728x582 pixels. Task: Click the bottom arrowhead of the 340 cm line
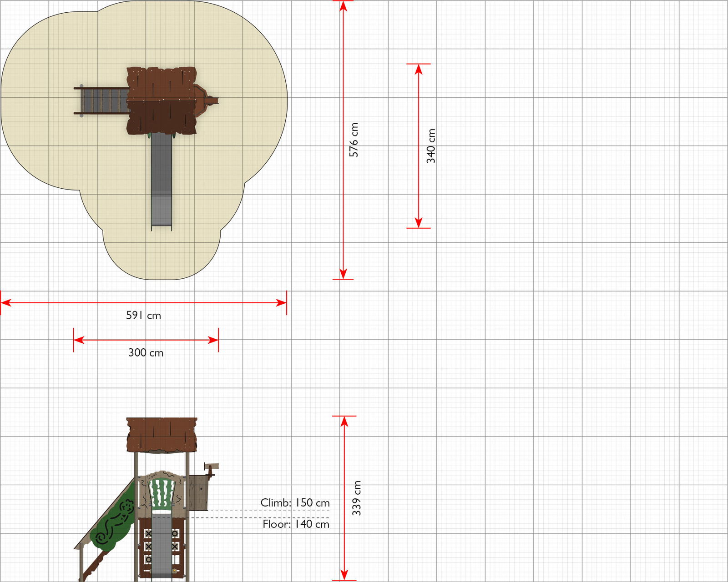coord(419,222)
